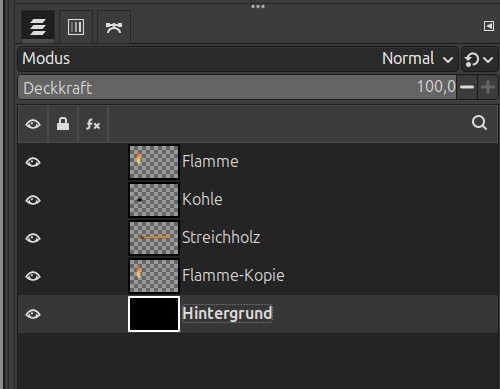Click the lock icon in the layer header
Viewport: 500px width, 389px height.
(63, 124)
